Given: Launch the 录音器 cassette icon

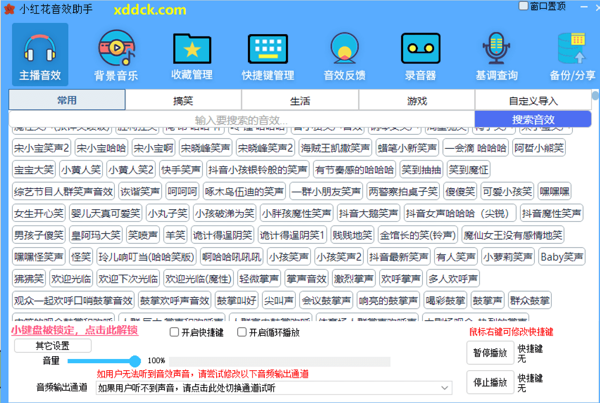Looking at the screenshot, I should tap(420, 52).
